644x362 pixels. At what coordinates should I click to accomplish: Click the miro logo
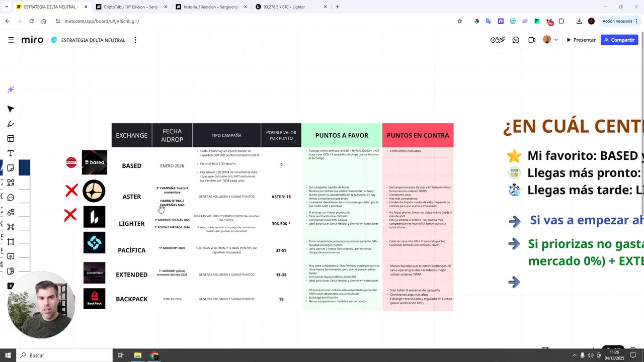[32, 40]
